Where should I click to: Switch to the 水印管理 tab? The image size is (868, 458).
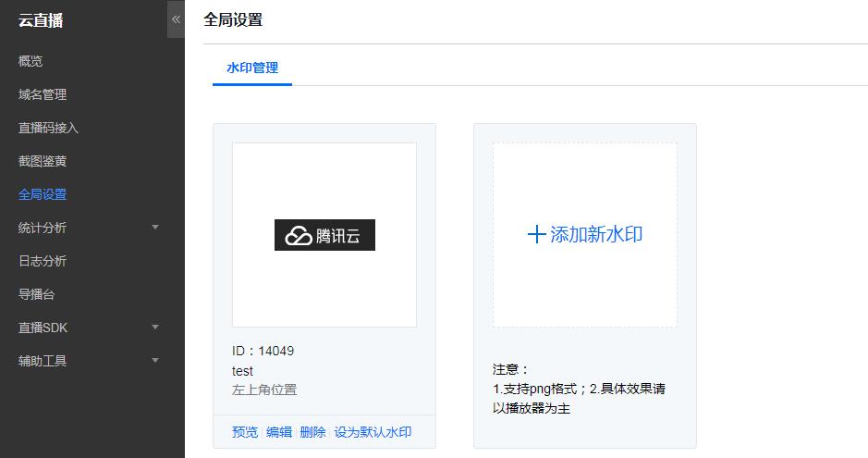point(252,68)
